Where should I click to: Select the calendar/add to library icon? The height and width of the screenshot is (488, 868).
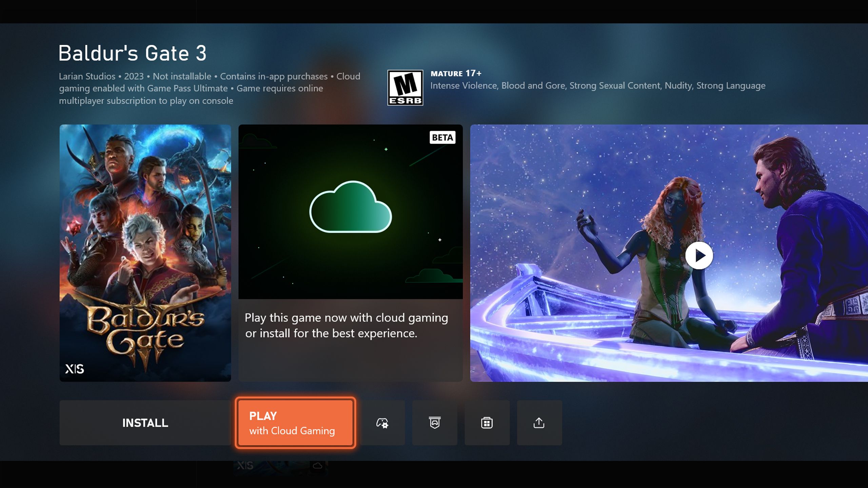click(487, 423)
